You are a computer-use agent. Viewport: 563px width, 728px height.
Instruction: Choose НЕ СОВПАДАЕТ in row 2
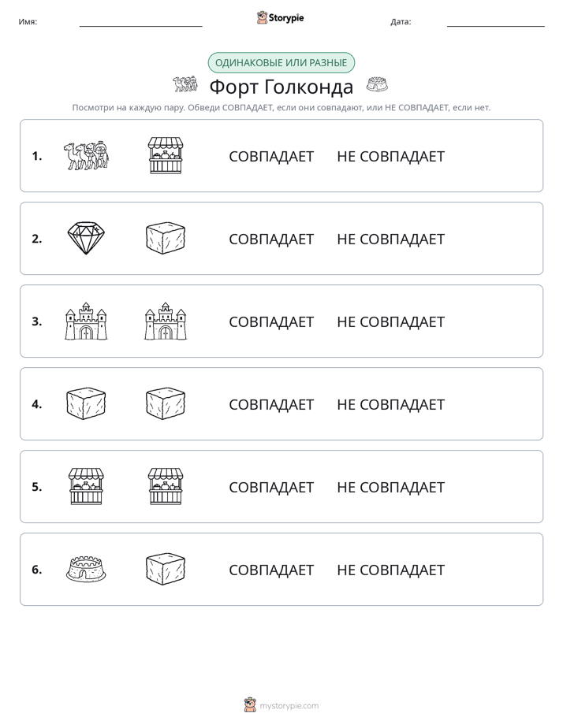(x=390, y=239)
